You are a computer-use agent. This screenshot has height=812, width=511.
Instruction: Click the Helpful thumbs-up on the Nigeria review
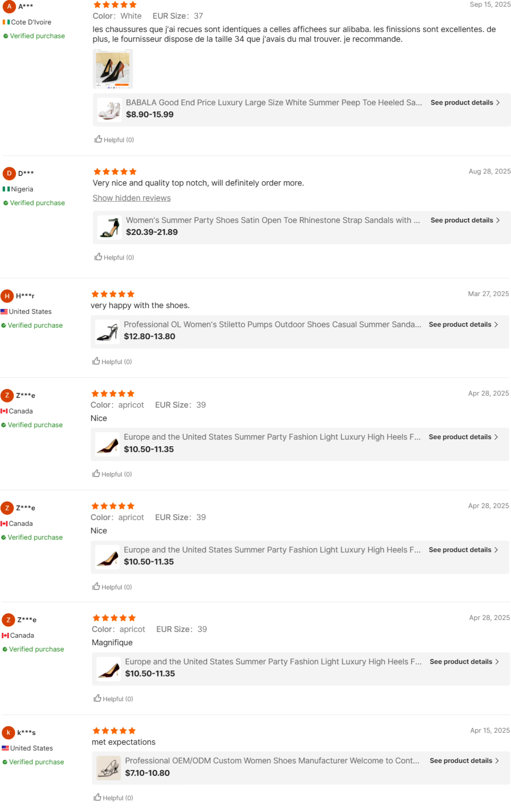point(98,257)
